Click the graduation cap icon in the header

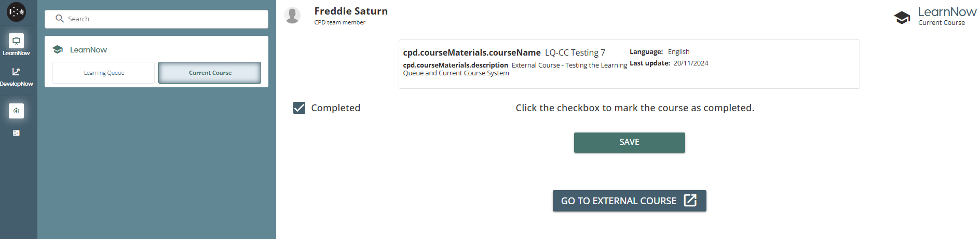coord(902,17)
